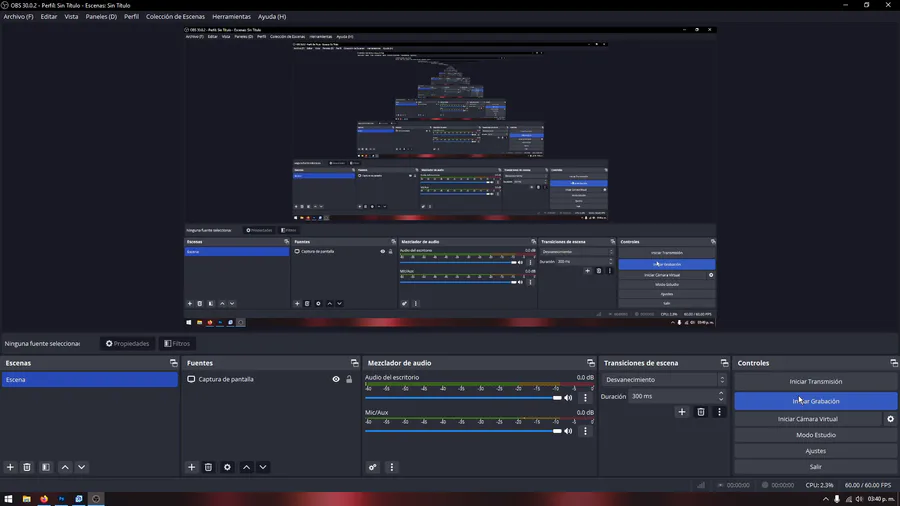Open source properties gear in Fuentes panel
Screen dimensions: 900x506
tap(227, 467)
